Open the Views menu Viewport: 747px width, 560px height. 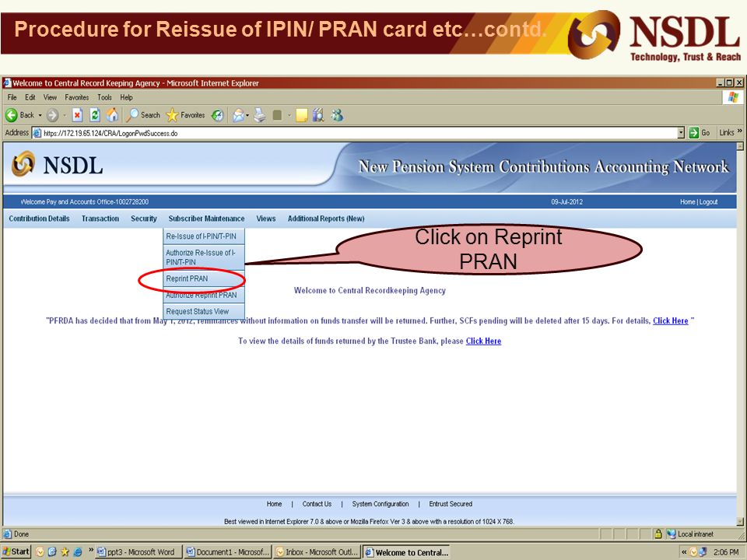tap(266, 219)
